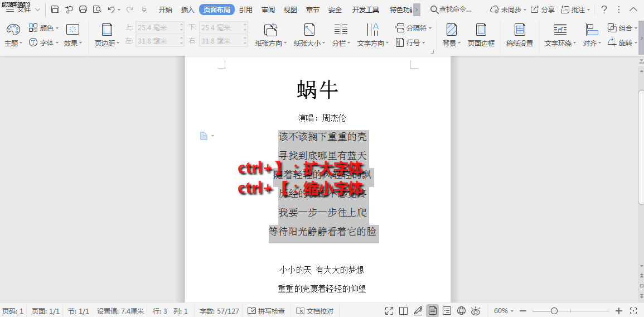Click the 分享 share button
Image resolution: width=644 pixels, height=317 pixels.
(543, 9)
